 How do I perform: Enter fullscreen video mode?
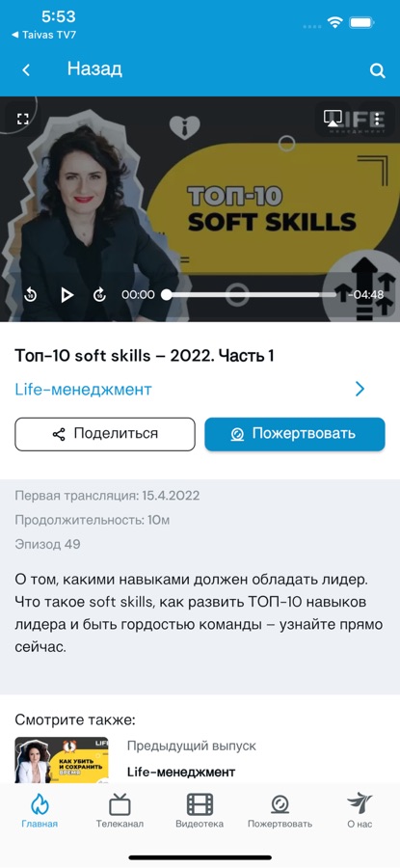tap(22, 119)
